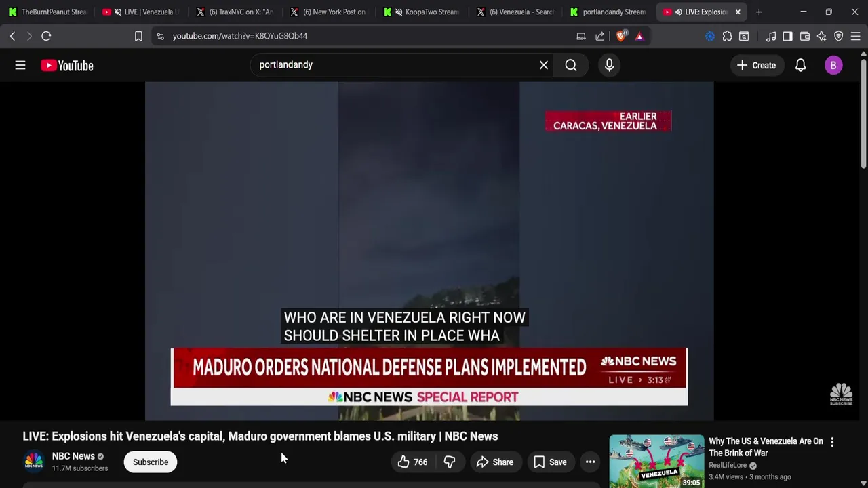Switch to portlandandy Stream tab
868x488 pixels.
click(609, 12)
